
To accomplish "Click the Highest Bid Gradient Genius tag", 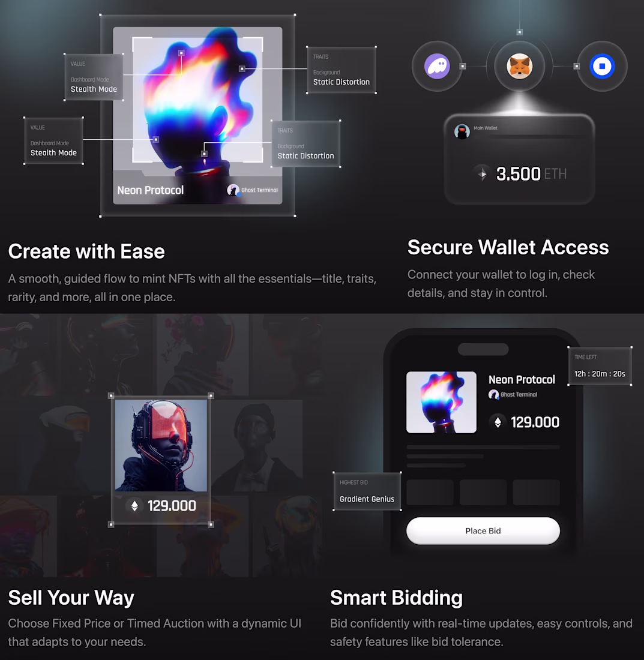I will (367, 491).
